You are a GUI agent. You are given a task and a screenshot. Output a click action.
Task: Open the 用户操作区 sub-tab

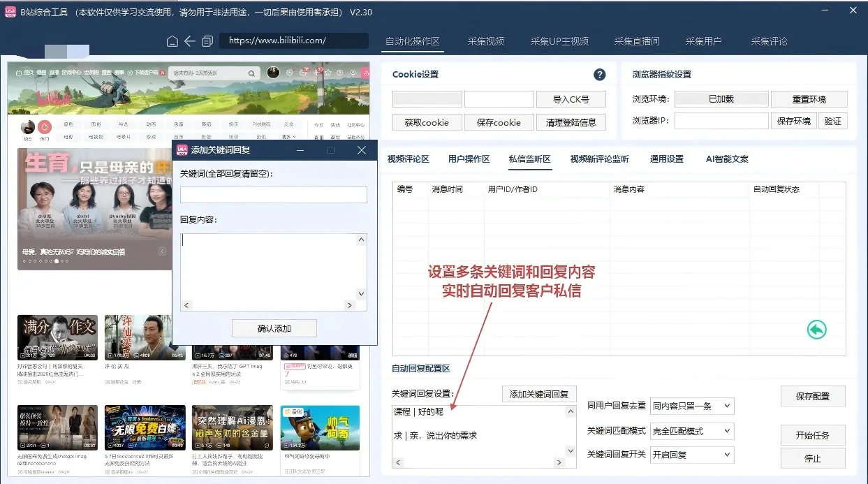click(x=469, y=159)
